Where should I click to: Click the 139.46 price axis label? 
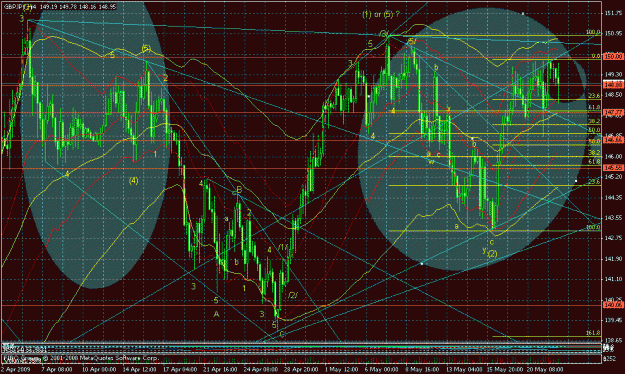click(614, 320)
